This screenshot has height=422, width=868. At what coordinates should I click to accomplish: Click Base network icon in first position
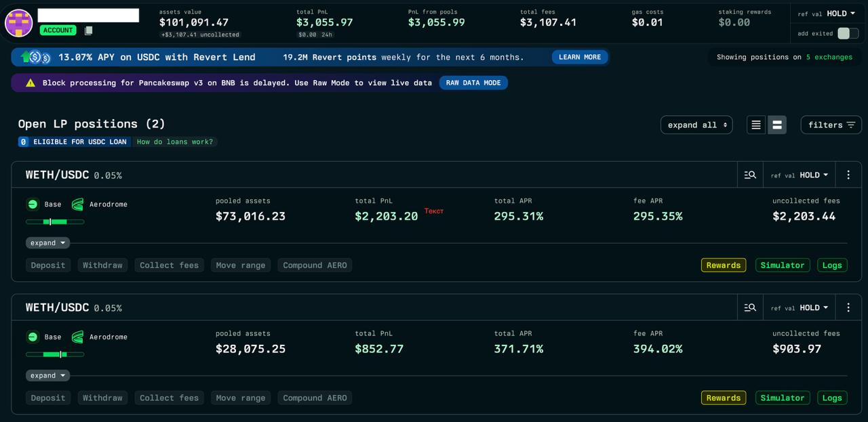tap(33, 204)
